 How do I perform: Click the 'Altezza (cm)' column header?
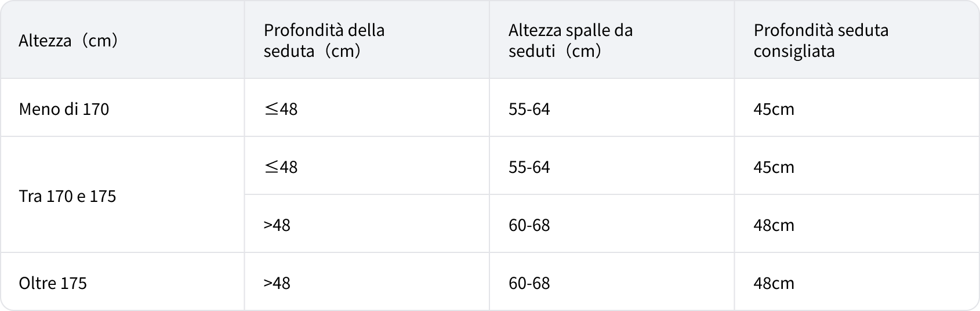68,41
